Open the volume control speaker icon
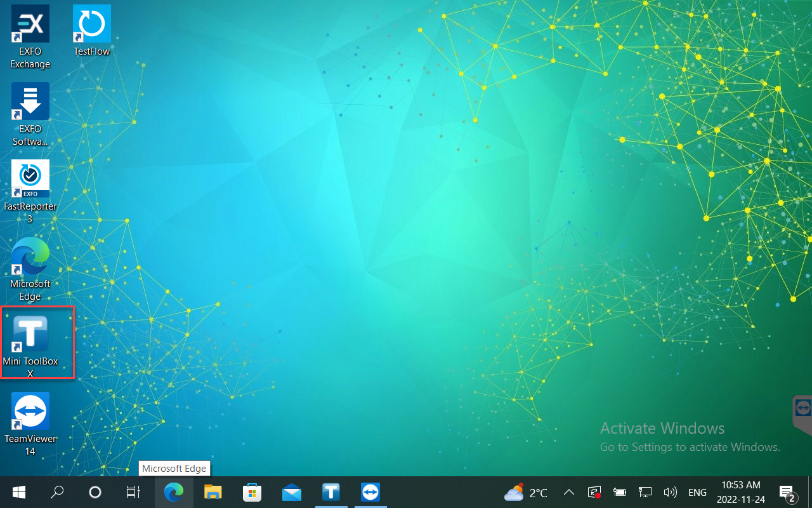The width and height of the screenshot is (812, 508). click(x=670, y=492)
